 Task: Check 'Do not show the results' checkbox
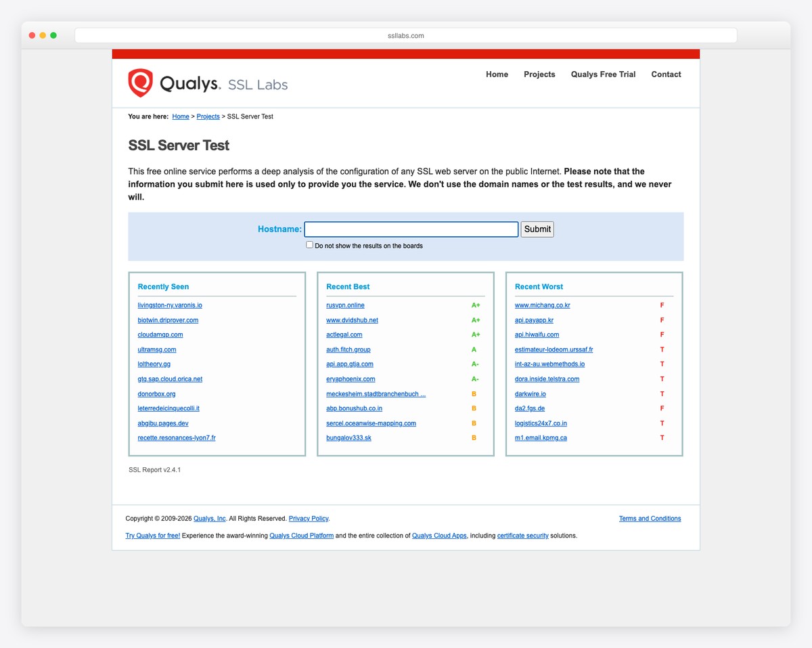309,245
